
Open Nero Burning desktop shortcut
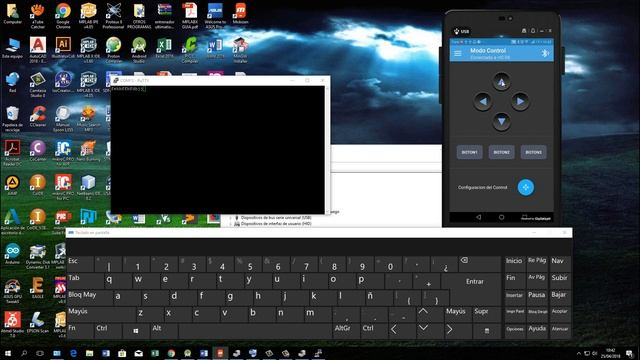tap(88, 151)
